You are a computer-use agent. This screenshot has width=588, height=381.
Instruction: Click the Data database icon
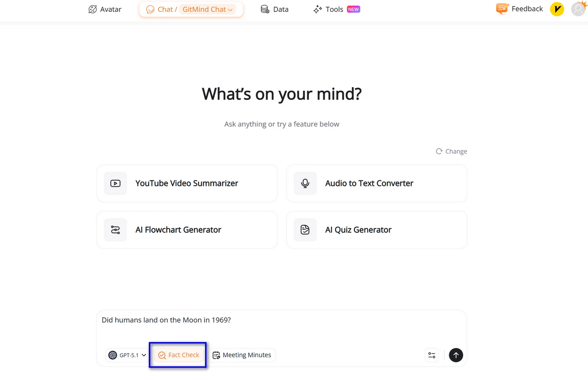point(265,9)
